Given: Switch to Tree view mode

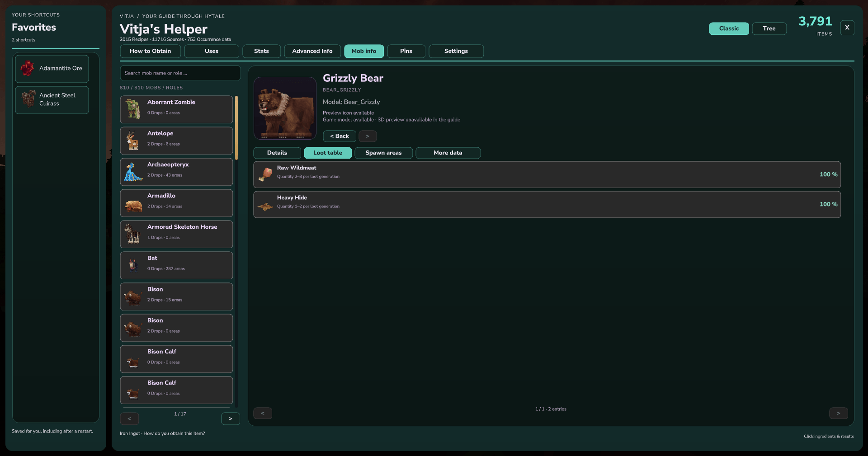Looking at the screenshot, I should (x=769, y=28).
